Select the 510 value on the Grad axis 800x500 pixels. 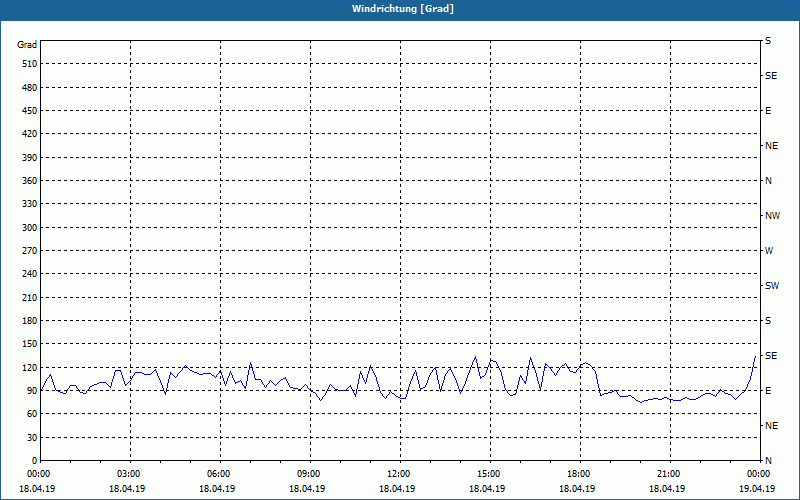[30, 64]
